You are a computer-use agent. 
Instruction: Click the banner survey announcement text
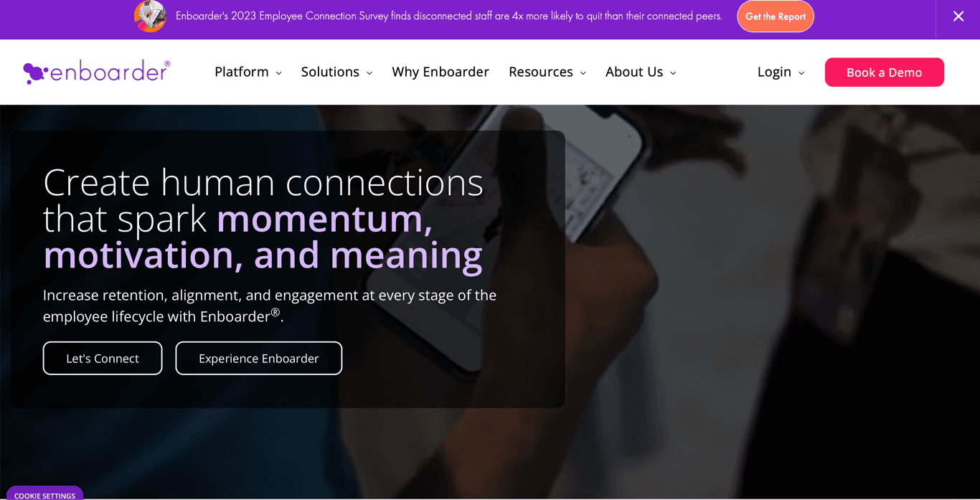click(x=448, y=16)
